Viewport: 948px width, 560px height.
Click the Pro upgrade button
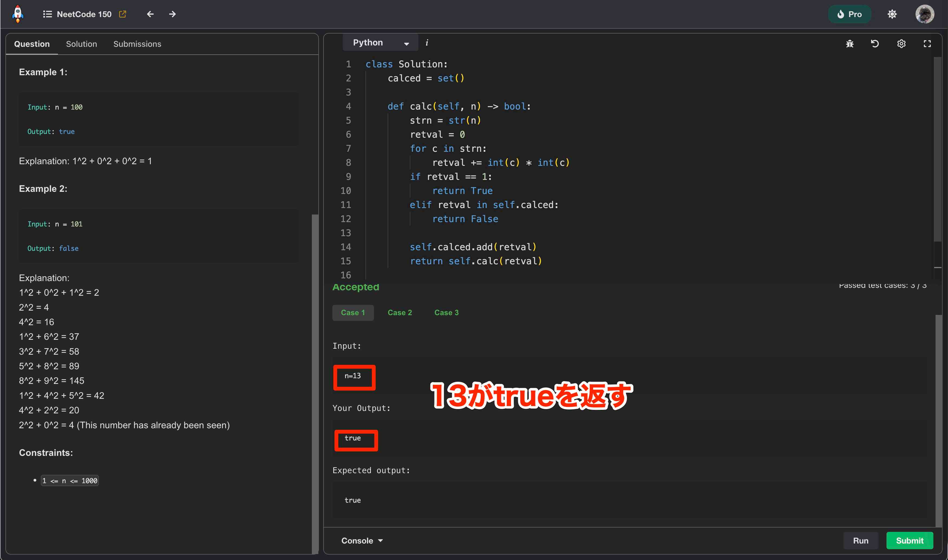pos(849,14)
